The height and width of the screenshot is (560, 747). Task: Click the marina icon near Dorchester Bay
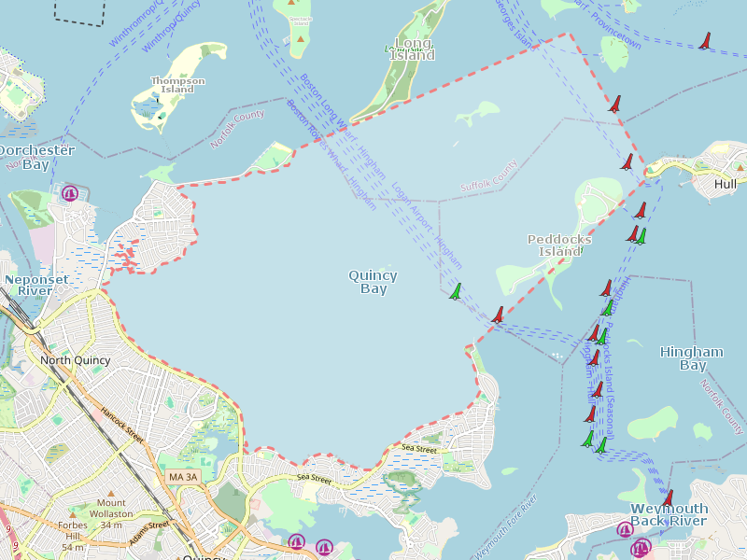(x=70, y=194)
